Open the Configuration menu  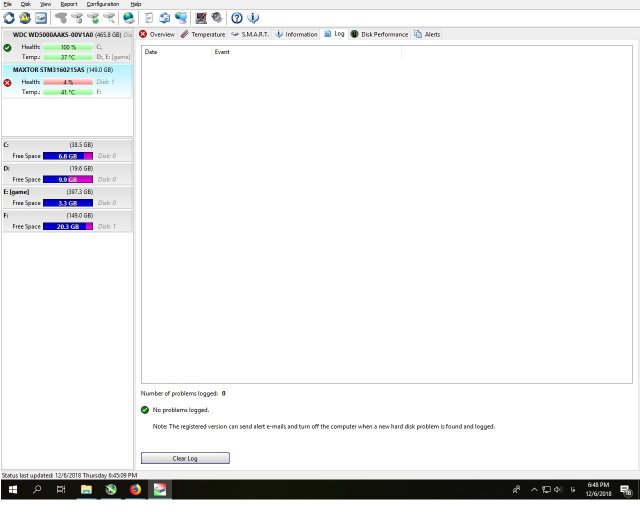tap(102, 4)
